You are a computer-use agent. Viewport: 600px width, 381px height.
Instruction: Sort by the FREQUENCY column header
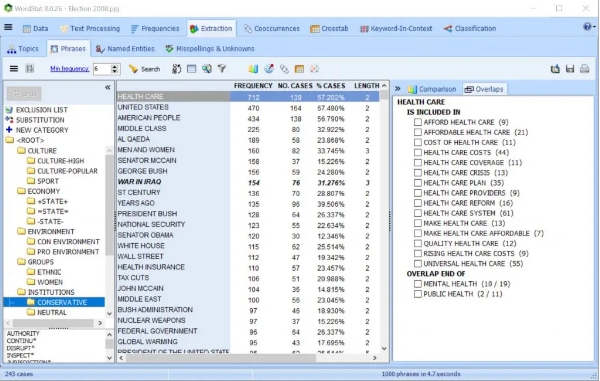tap(253, 86)
